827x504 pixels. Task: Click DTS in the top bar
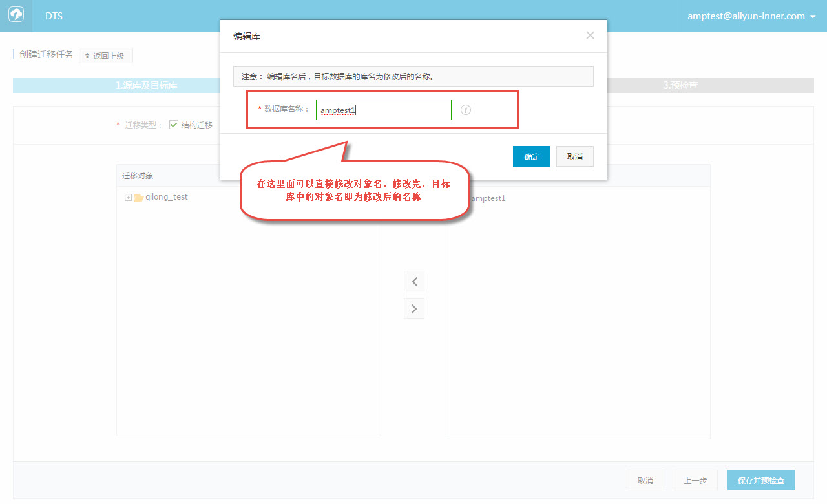54,16
